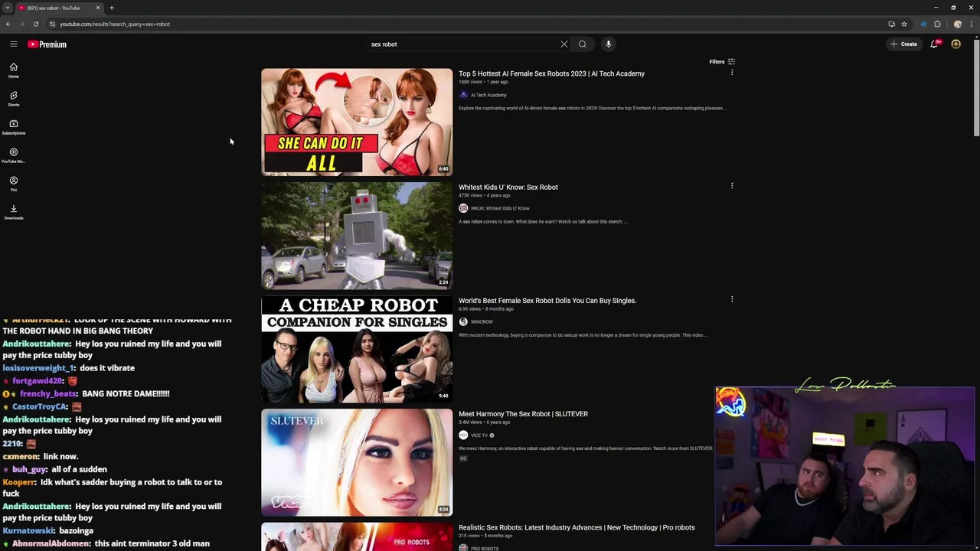Open the YouTube guide hamburger menu
The height and width of the screenshot is (551, 980).
click(14, 44)
